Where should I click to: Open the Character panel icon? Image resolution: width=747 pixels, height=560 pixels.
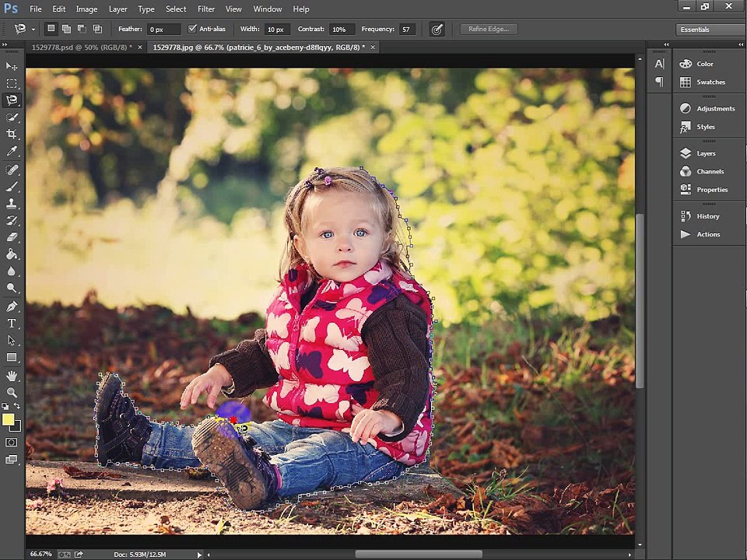pyautogui.click(x=659, y=64)
